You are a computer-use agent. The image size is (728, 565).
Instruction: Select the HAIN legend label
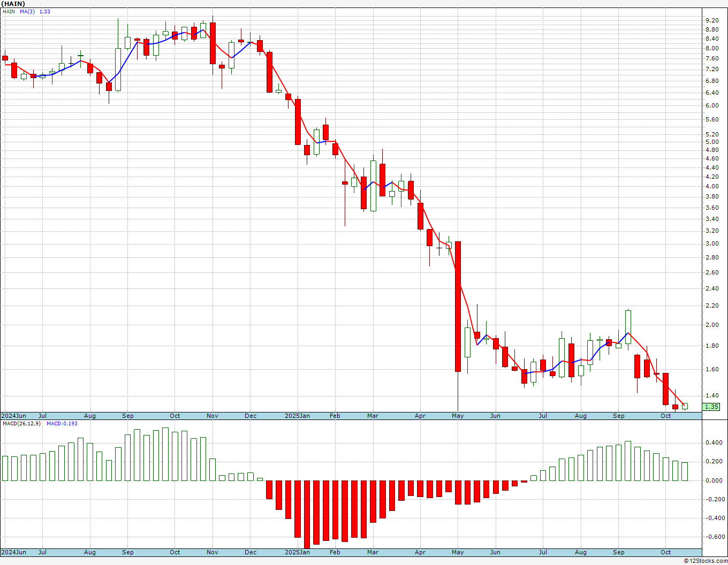(x=9, y=12)
